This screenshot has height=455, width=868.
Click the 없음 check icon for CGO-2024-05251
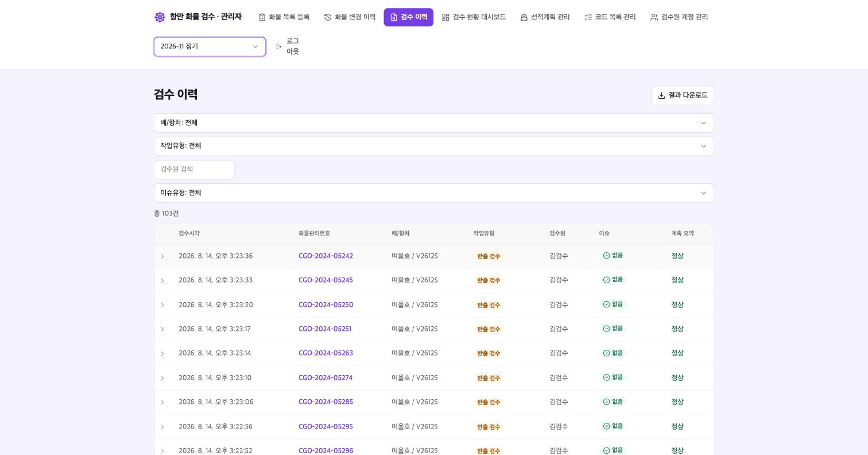[606, 329]
